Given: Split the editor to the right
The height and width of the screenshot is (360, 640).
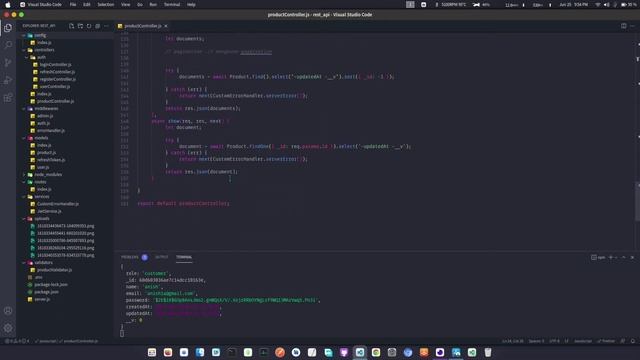Looking at the screenshot, I should point(624,26).
